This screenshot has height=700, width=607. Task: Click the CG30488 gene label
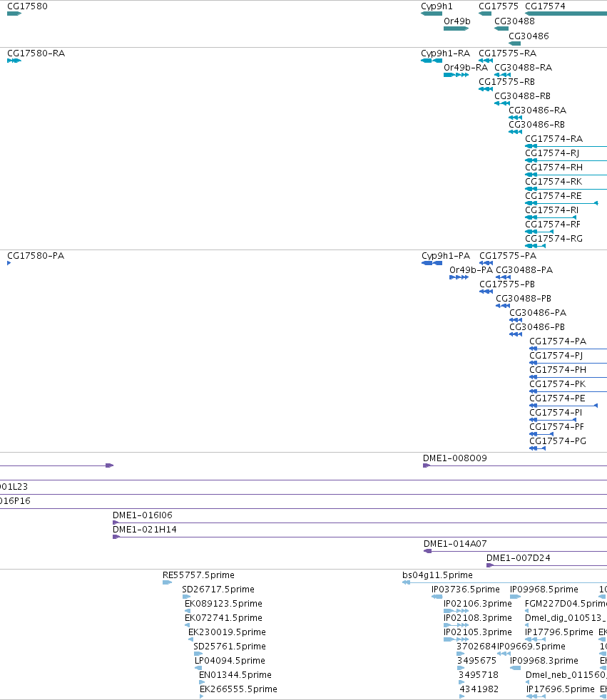pyautogui.click(x=514, y=21)
